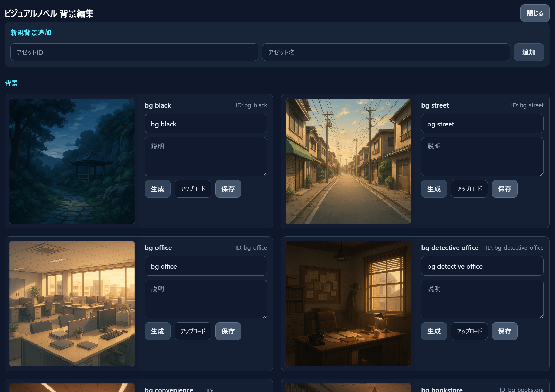
Task: Save bg street with 保存
Action: [505, 189]
